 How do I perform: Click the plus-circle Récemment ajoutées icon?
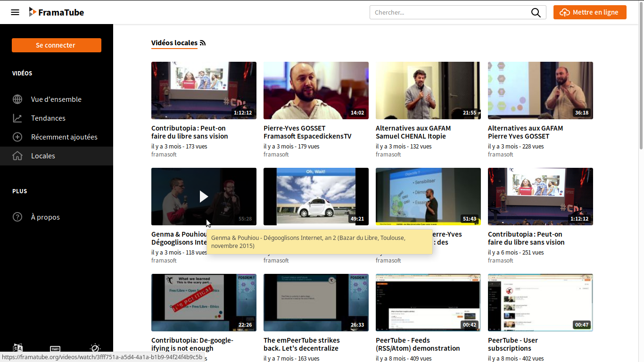coord(17,137)
